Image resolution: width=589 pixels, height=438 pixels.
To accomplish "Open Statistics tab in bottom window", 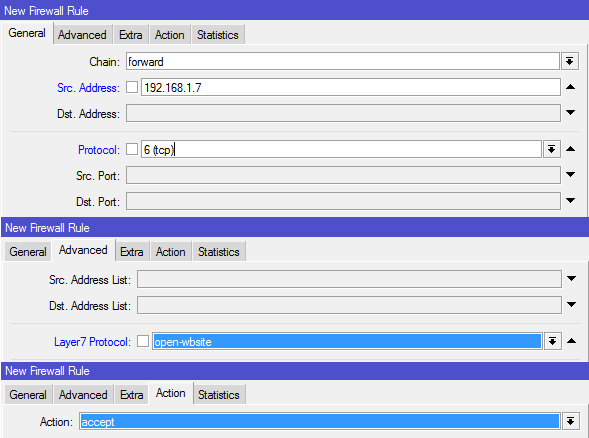I will (x=219, y=395).
